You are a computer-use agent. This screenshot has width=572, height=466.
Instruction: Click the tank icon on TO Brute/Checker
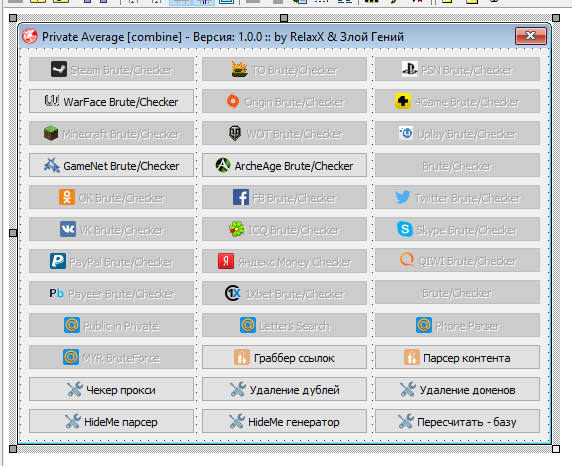pyautogui.click(x=239, y=69)
